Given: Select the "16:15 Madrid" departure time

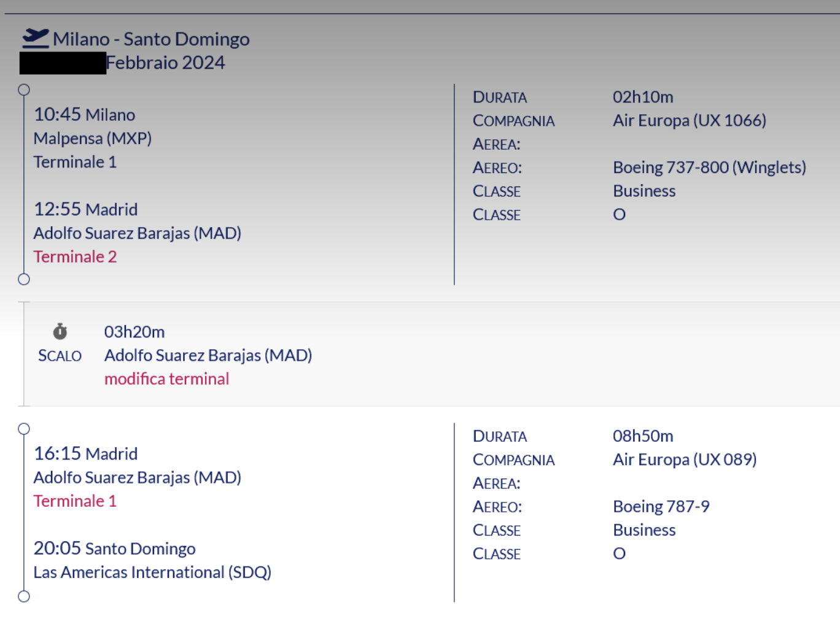Looking at the screenshot, I should click(x=85, y=453).
